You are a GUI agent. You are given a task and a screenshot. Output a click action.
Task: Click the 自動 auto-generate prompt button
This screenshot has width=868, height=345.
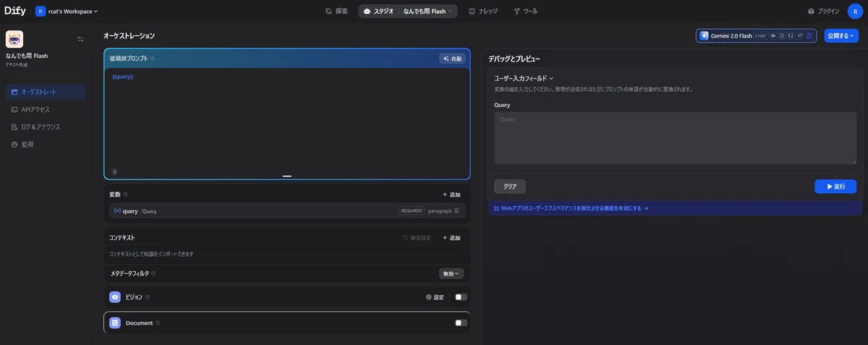click(452, 59)
